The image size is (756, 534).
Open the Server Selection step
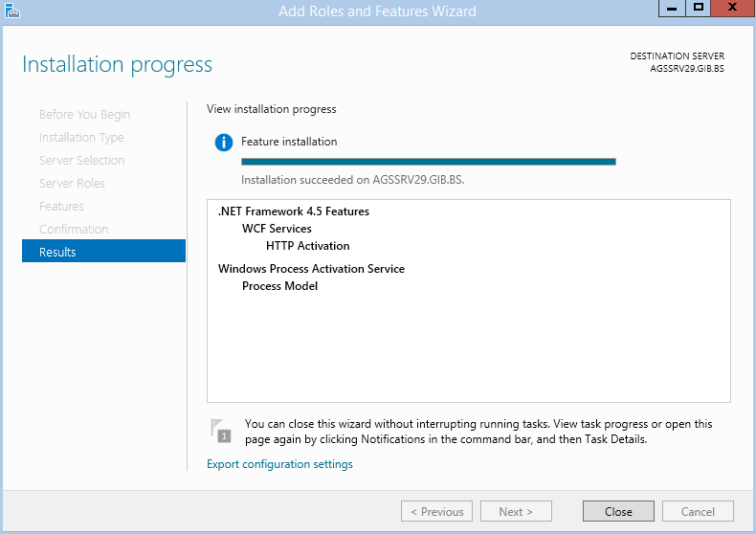click(82, 160)
